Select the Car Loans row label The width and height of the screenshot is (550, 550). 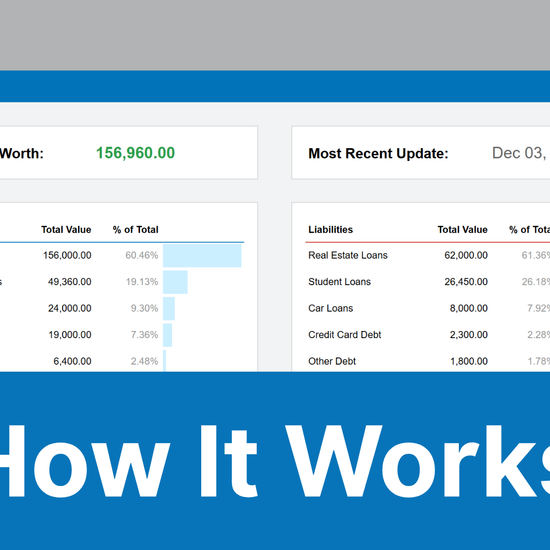click(330, 308)
